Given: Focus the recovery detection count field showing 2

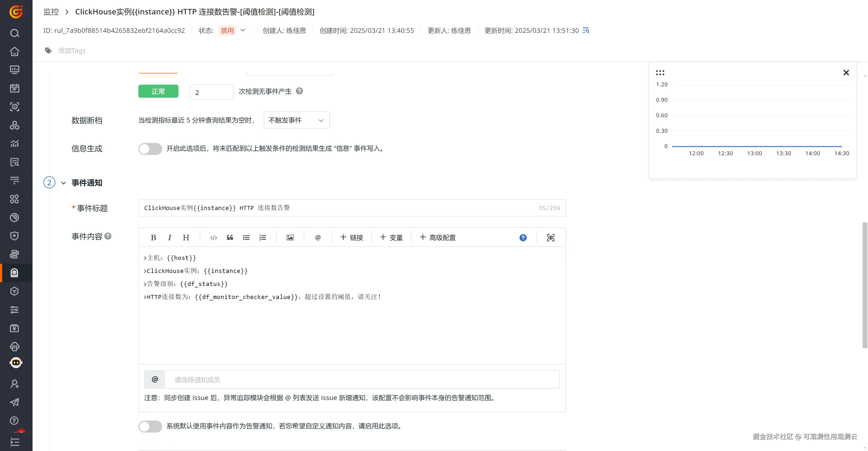Looking at the screenshot, I should tap(211, 92).
